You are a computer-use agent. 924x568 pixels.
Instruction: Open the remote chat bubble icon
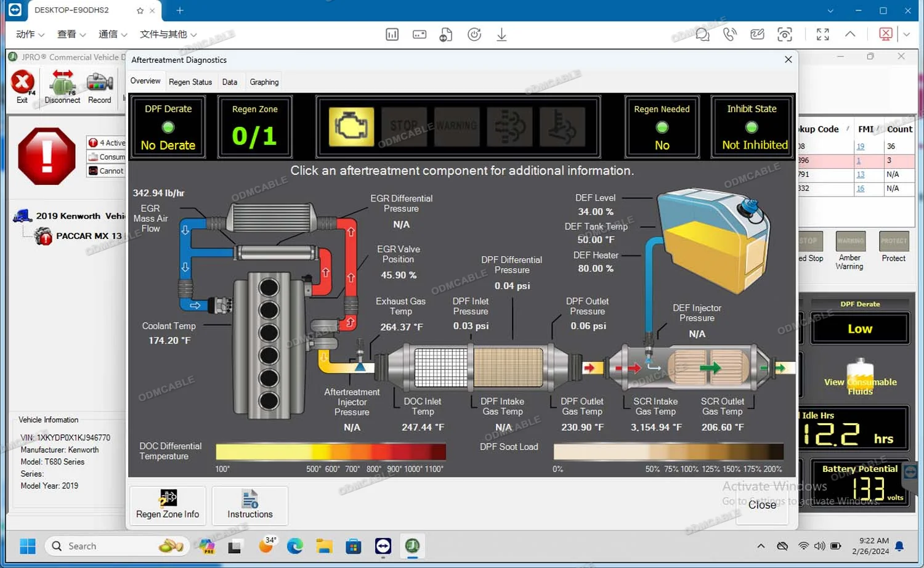702,34
